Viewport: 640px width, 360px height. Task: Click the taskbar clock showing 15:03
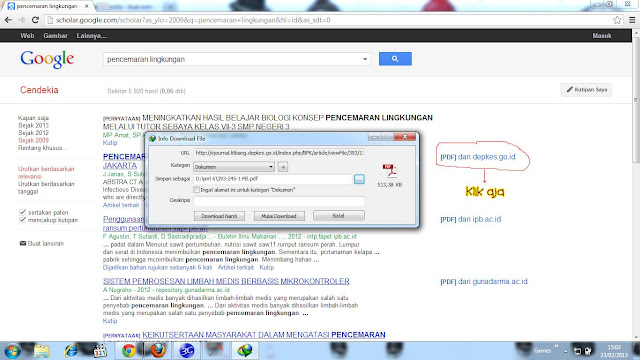614,351
